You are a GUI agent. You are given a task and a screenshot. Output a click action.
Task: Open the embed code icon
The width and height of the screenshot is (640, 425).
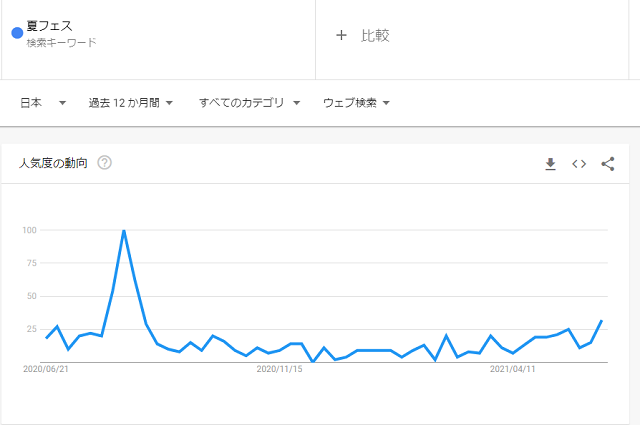(579, 164)
